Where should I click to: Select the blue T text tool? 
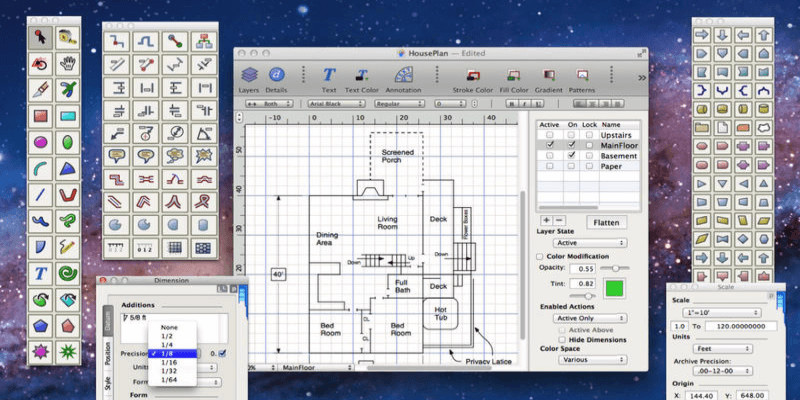coord(40,273)
